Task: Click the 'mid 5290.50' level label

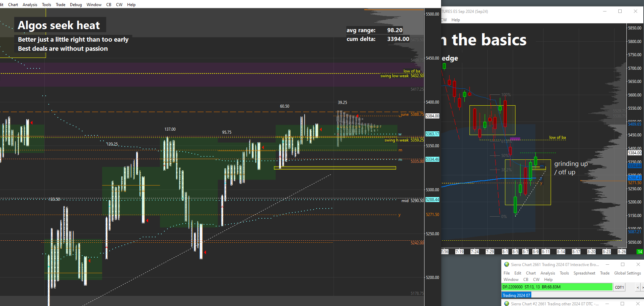Action: click(x=412, y=201)
